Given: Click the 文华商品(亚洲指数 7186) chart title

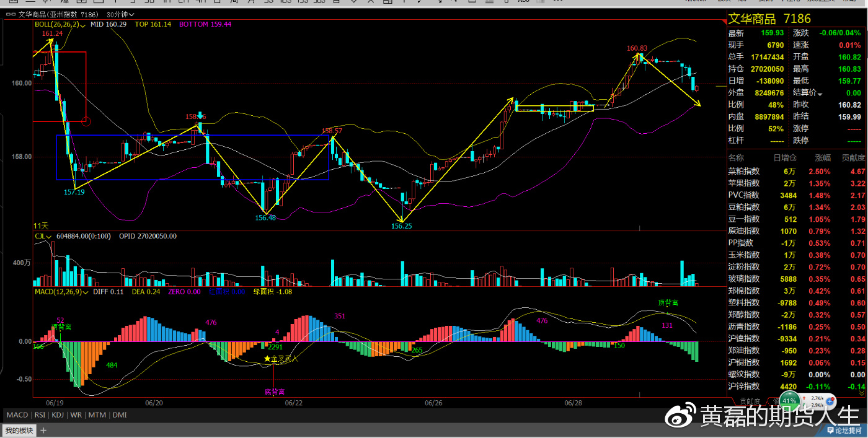Looking at the screenshot, I should click(58, 14).
